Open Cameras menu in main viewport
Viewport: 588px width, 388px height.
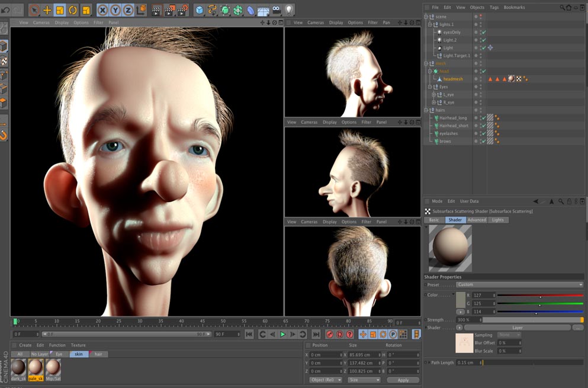click(x=41, y=23)
